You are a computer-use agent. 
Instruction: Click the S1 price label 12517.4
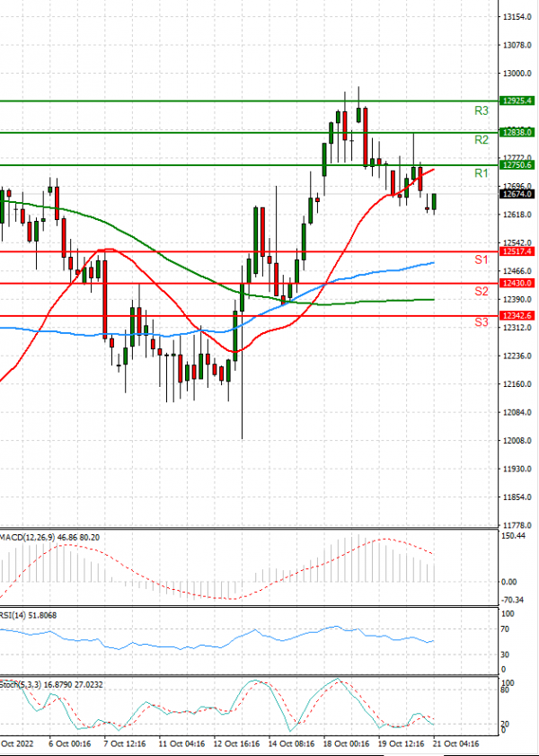pos(517,251)
